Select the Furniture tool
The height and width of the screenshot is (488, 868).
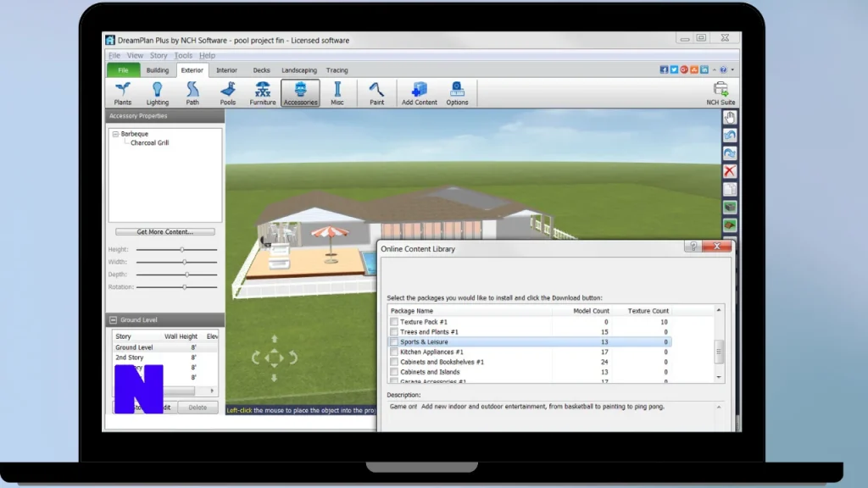pos(263,93)
